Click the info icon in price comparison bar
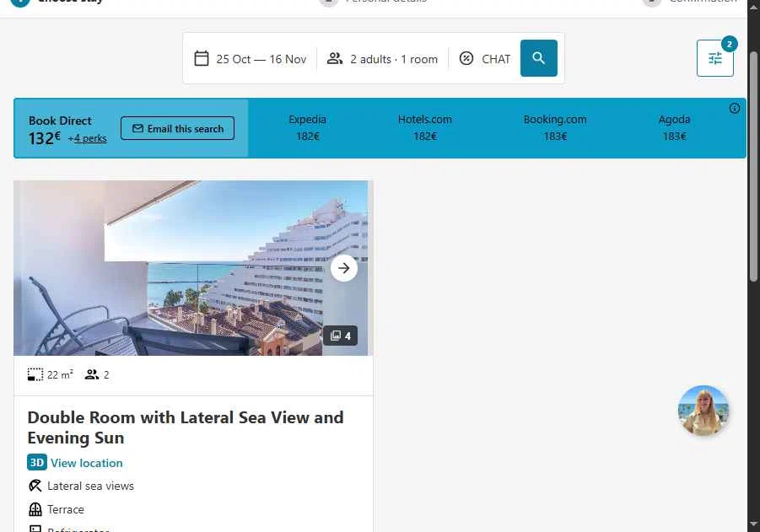760x532 pixels. coord(735,109)
